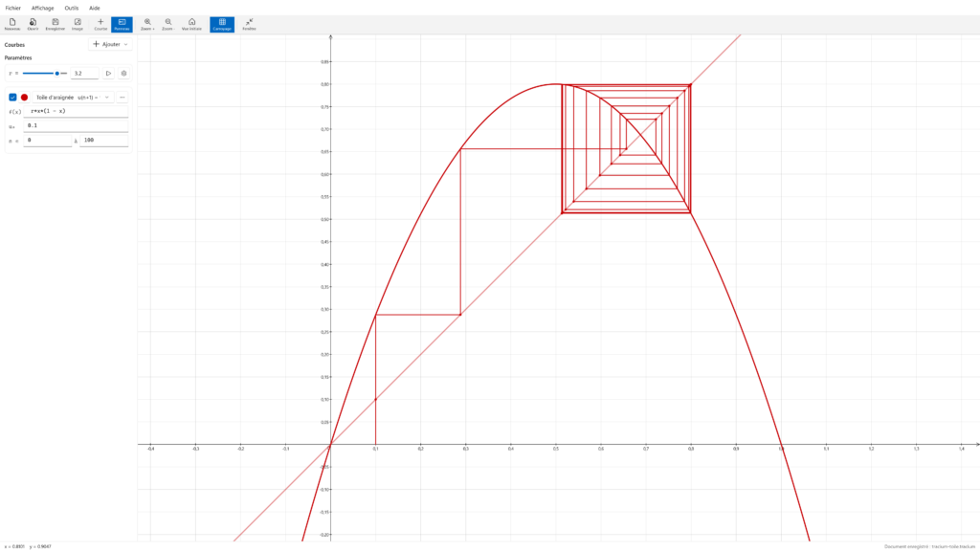Open a file with the Ouvrir icon
The width and height of the screenshot is (980, 551).
pos(33,24)
